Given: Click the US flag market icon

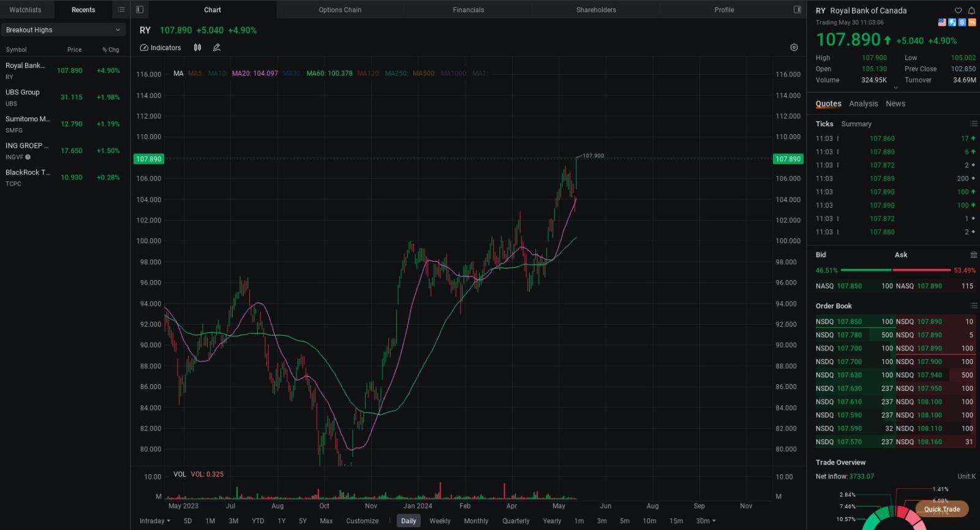Looking at the screenshot, I should (942, 23).
